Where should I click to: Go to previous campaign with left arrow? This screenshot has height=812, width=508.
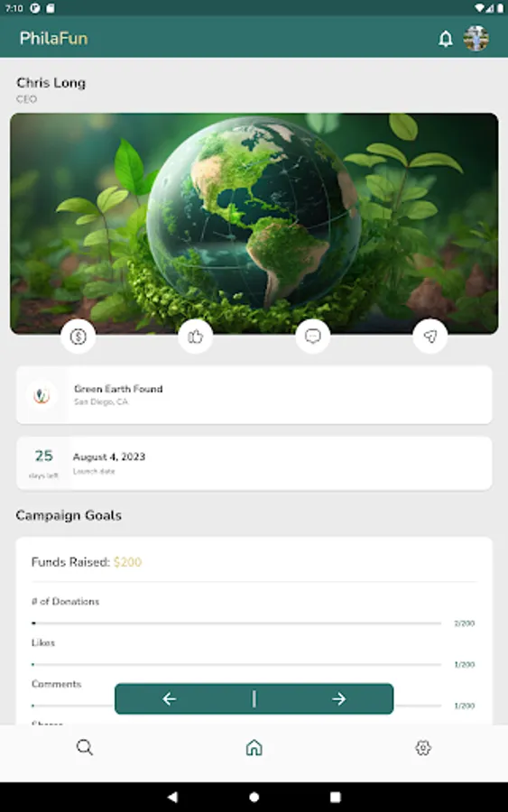coord(170,699)
